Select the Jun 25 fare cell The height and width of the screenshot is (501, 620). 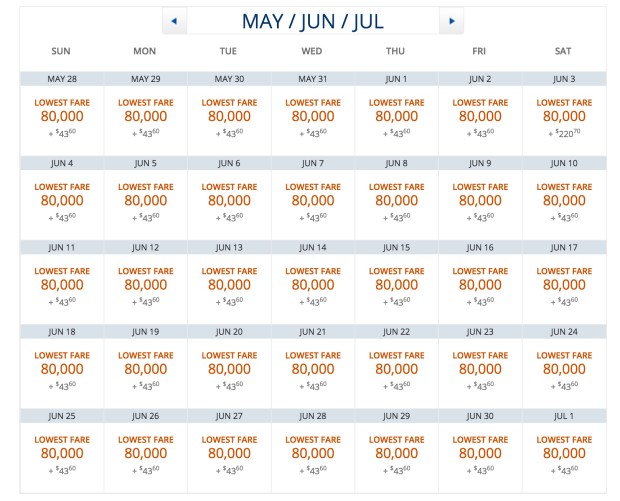[59, 453]
